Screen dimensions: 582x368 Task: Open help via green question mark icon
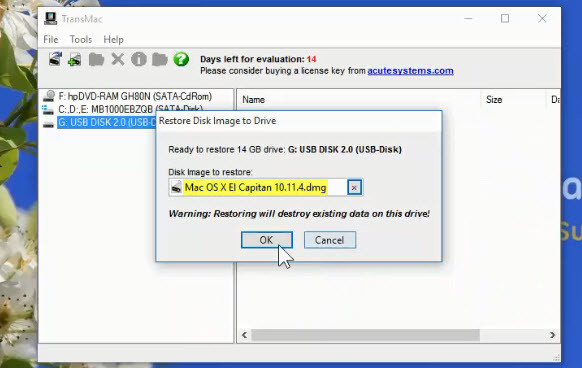coord(181,59)
